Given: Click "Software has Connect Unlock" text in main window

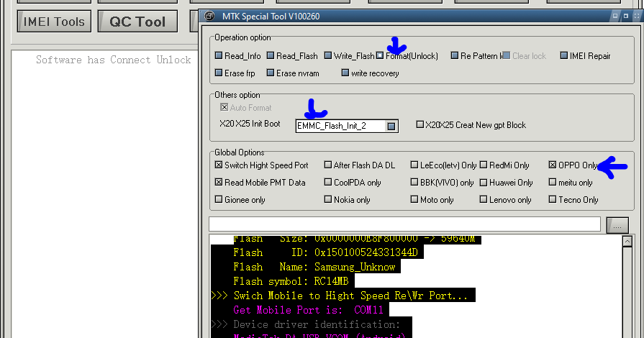Looking at the screenshot, I should (114, 60).
